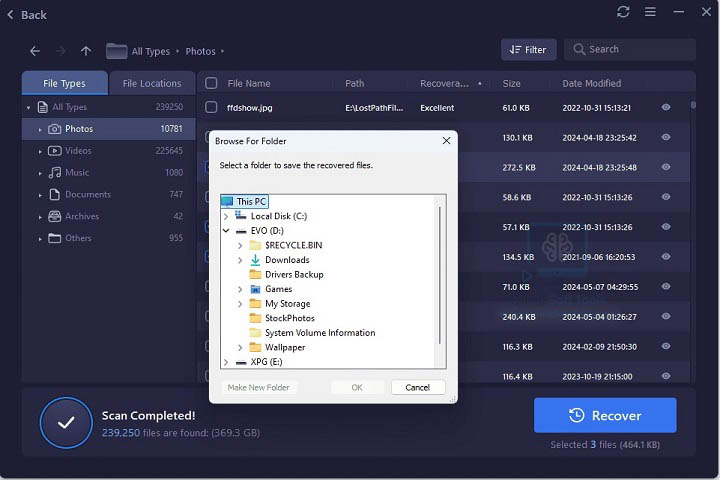Tick the checkbox for ffdshow.jpg

(x=211, y=107)
